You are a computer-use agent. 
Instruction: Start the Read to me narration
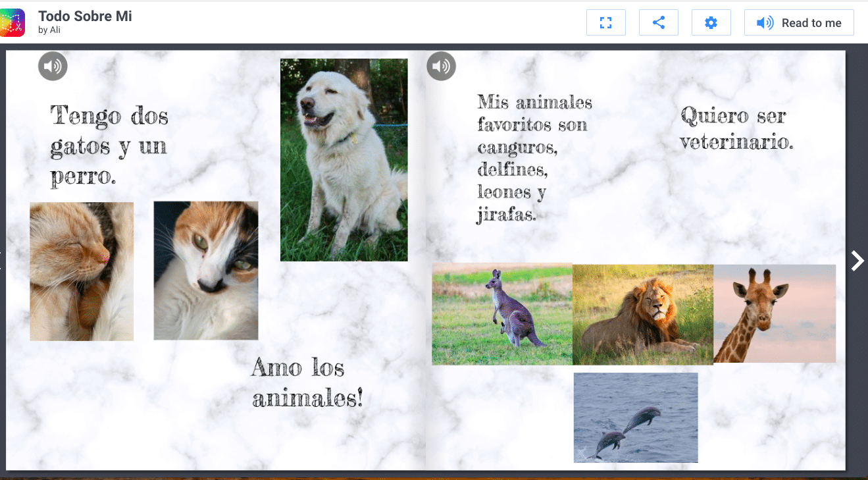799,23
